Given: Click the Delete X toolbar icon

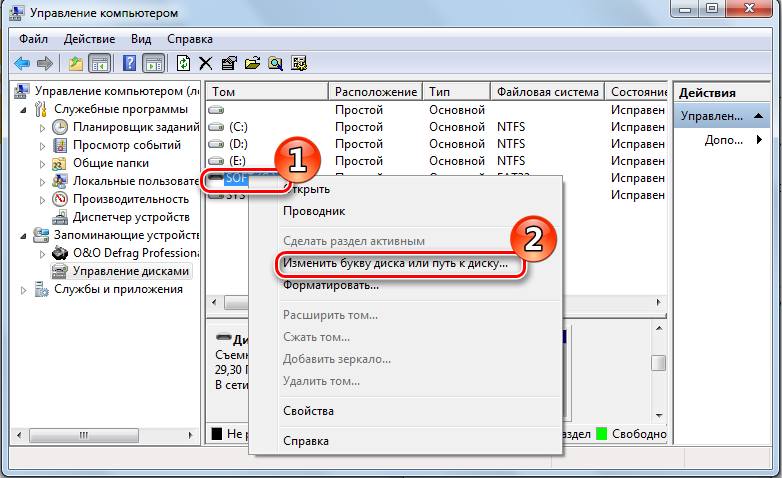Looking at the screenshot, I should (x=205, y=63).
